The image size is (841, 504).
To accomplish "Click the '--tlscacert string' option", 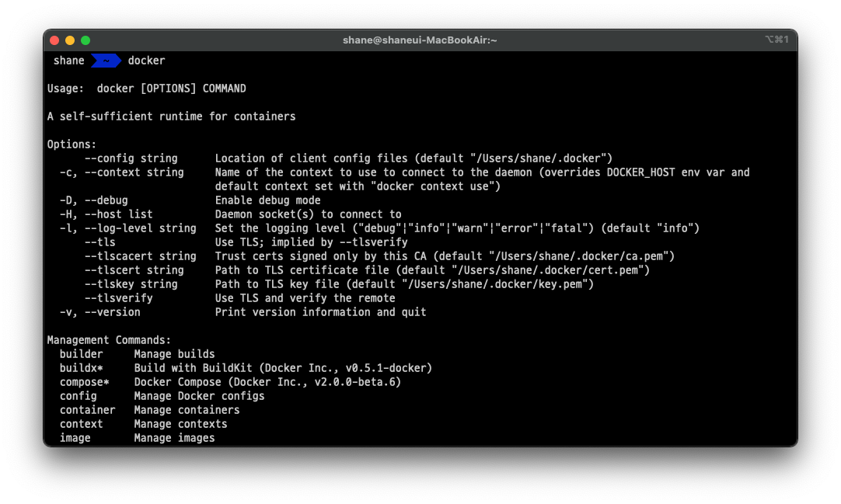I will pos(141,255).
